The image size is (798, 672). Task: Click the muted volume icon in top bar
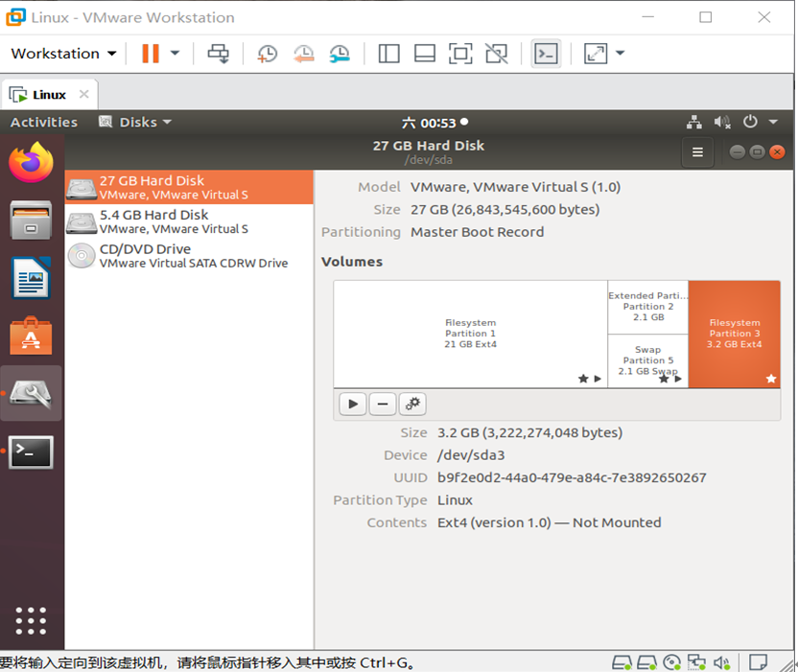(x=722, y=122)
